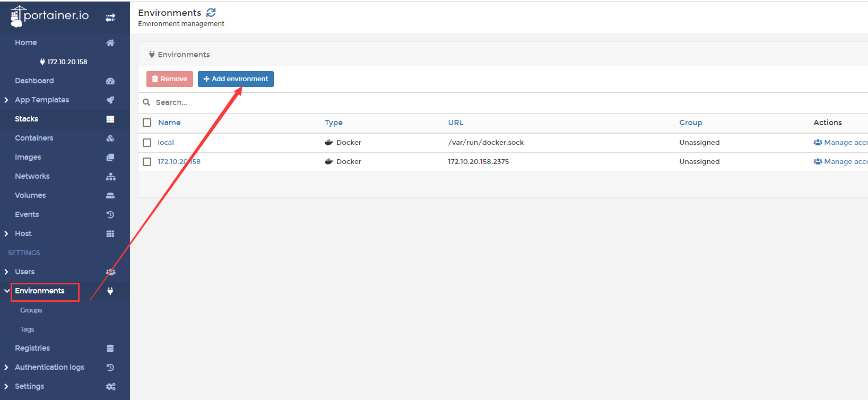Click the refresh icon beside Environments title

pos(211,13)
